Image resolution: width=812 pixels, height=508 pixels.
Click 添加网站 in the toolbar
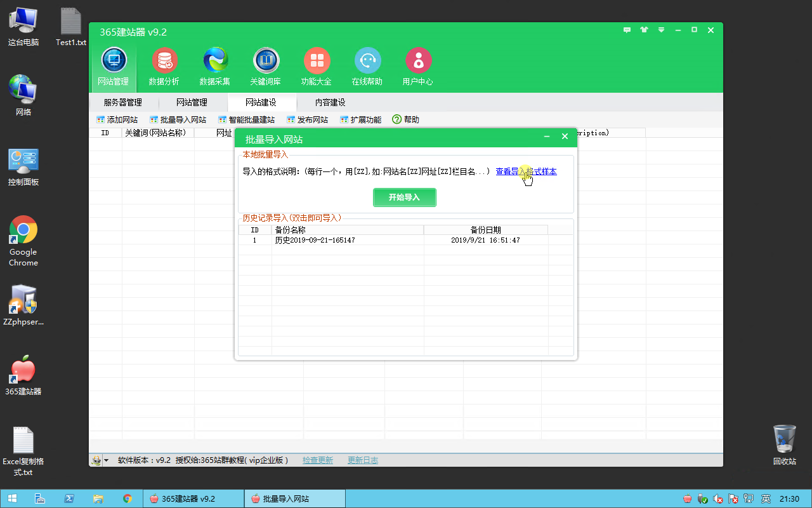click(117, 119)
